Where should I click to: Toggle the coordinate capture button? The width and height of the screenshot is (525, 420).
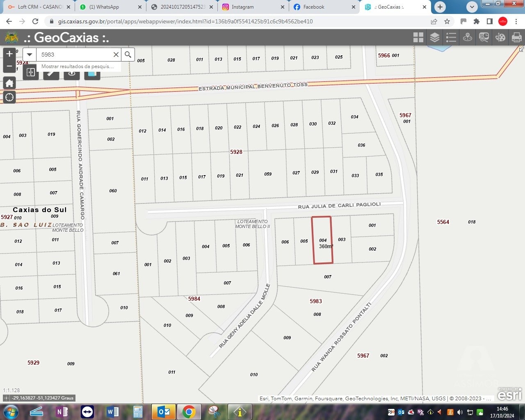coord(7,398)
